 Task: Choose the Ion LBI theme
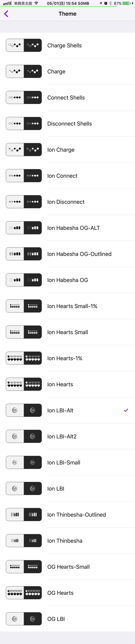(x=56, y=488)
